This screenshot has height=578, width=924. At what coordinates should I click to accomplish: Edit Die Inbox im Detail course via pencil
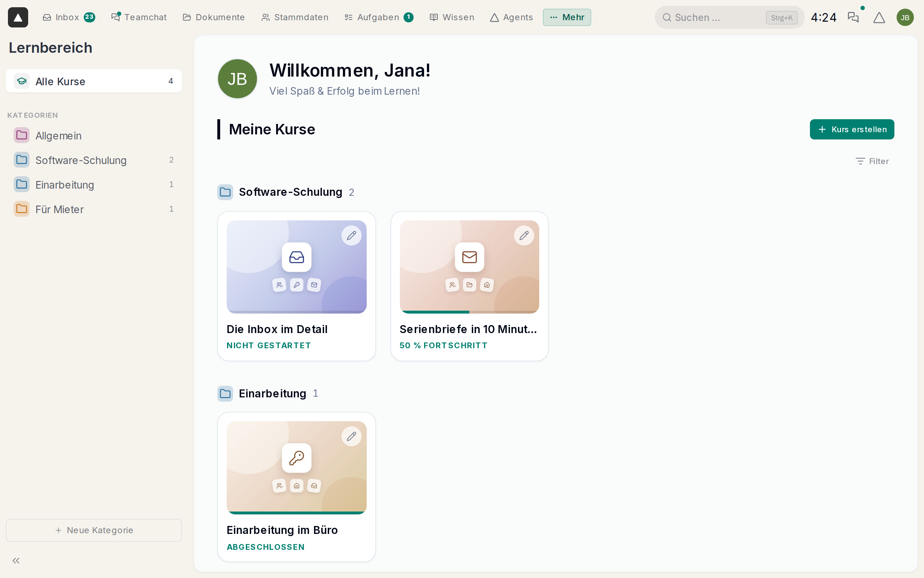351,236
